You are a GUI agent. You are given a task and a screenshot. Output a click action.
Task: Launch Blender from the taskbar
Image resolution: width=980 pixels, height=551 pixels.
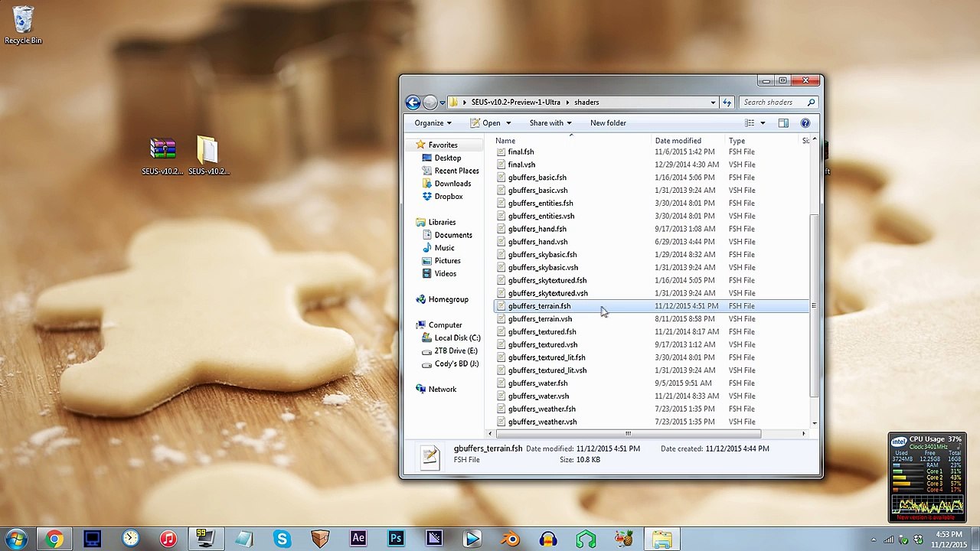[x=510, y=540]
